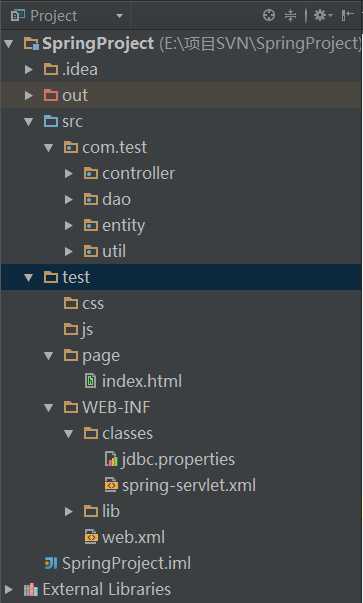Select the jdbc.properties file icon
Image resolution: width=363 pixels, height=603 pixels.
pos(111,460)
